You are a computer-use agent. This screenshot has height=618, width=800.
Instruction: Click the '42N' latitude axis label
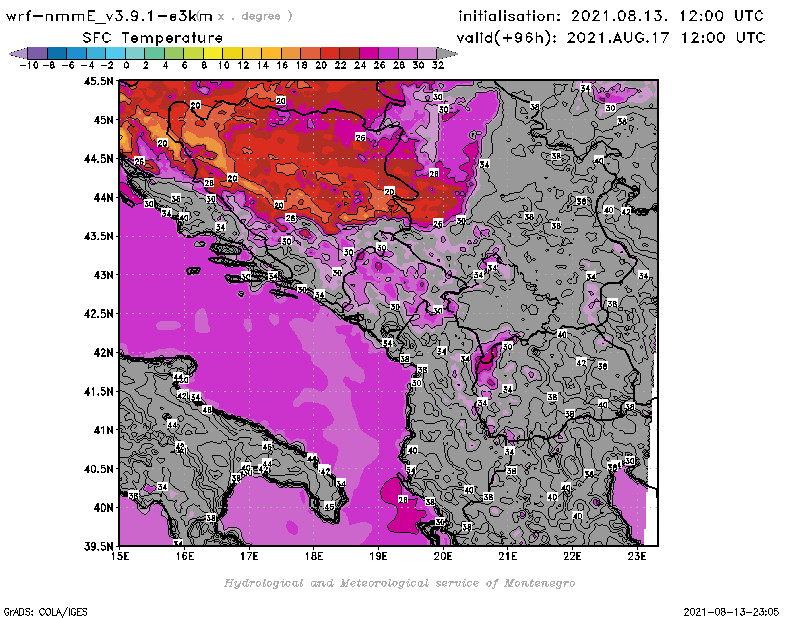coord(103,353)
